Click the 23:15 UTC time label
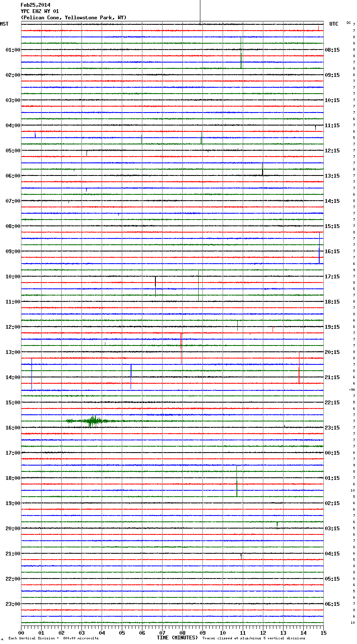The image size is (357, 644). click(332, 428)
